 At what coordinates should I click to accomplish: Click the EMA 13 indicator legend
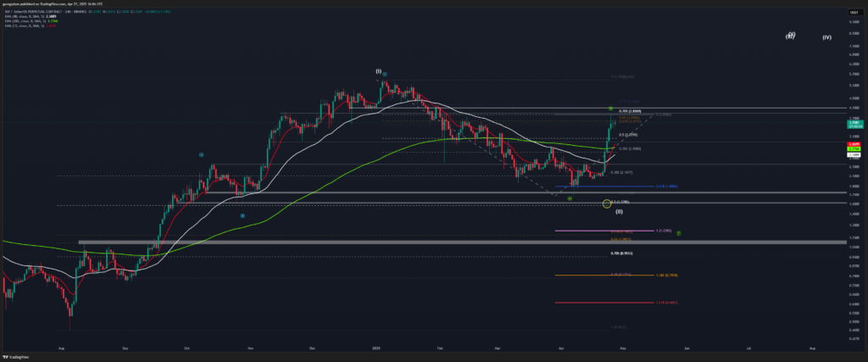tap(25, 26)
